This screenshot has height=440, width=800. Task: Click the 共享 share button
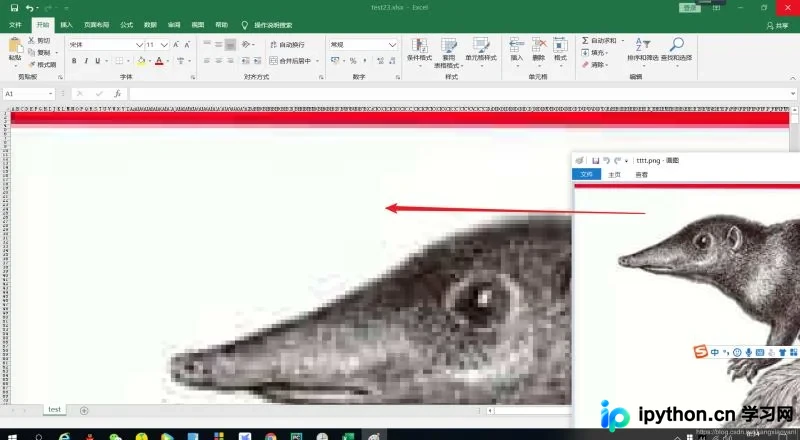778,26
